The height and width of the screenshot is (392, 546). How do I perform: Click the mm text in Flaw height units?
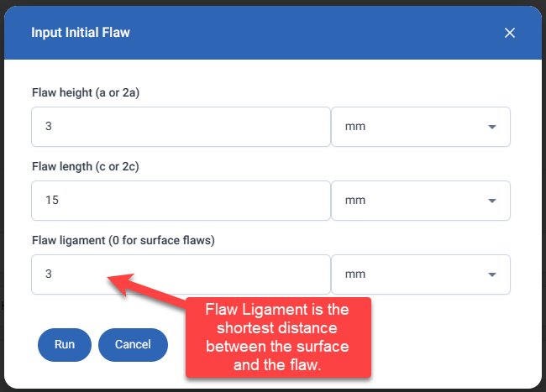point(355,127)
